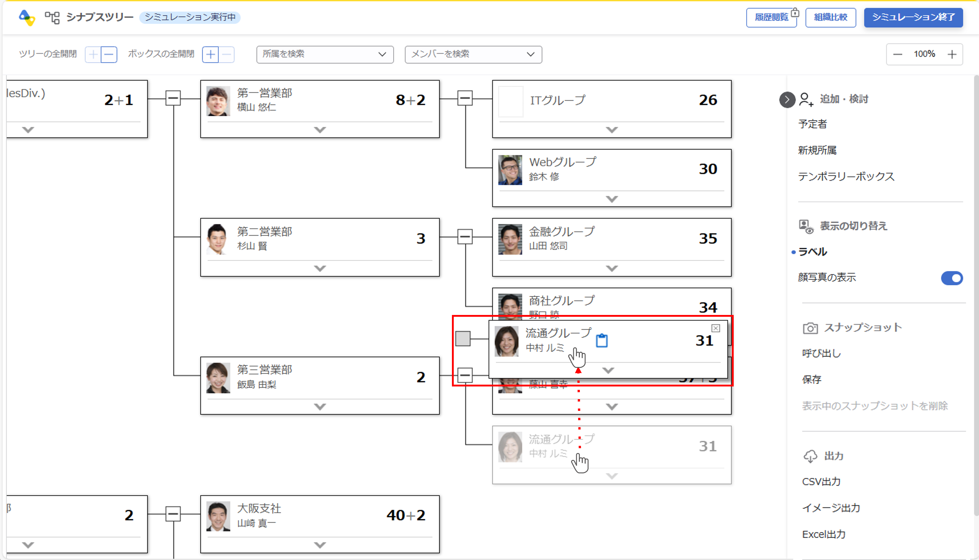Open the 所属を検索 dropdown
The width and height of the screenshot is (979, 560).
tap(325, 54)
